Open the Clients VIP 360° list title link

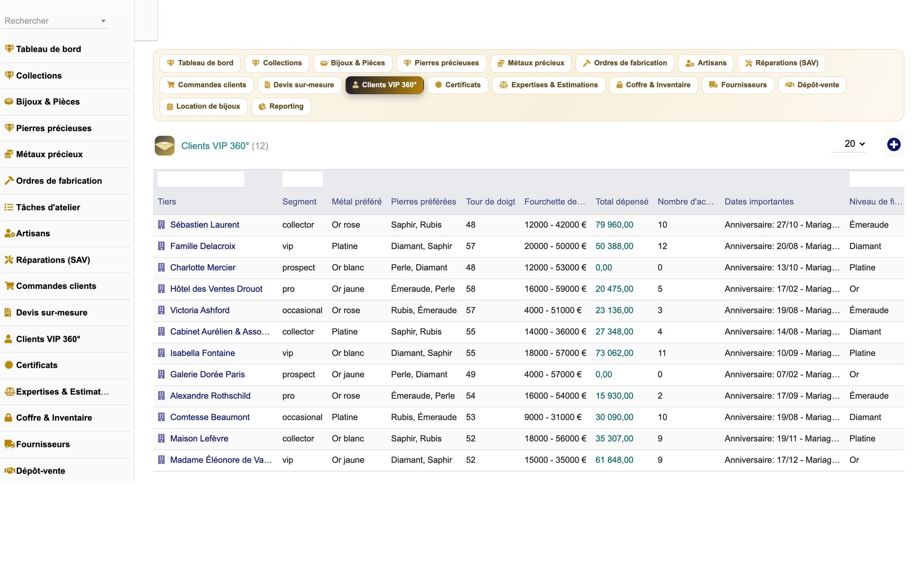coord(215,146)
